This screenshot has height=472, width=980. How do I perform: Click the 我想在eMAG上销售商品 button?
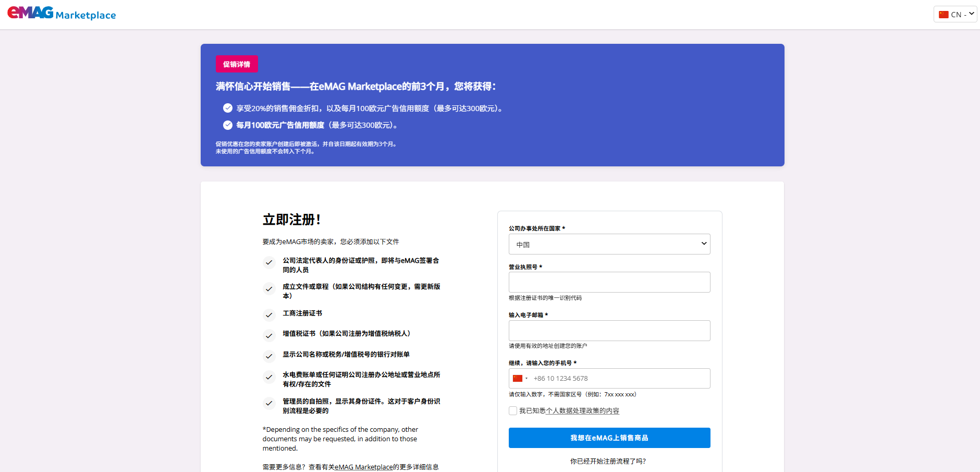tap(609, 438)
